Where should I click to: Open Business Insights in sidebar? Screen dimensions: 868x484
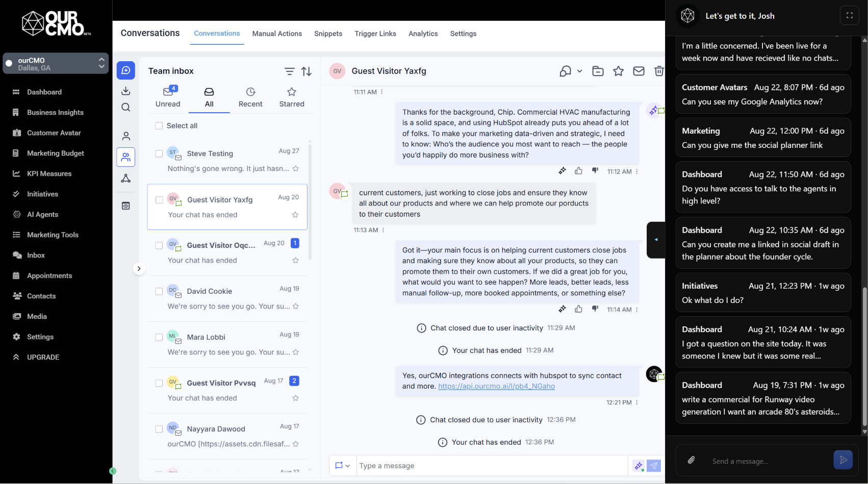click(55, 112)
